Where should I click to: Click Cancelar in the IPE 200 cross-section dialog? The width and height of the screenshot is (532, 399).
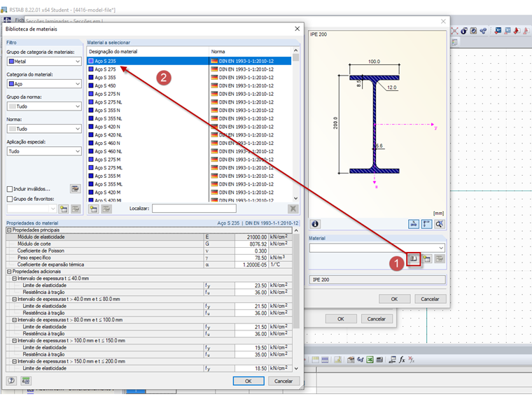pyautogui.click(x=430, y=299)
